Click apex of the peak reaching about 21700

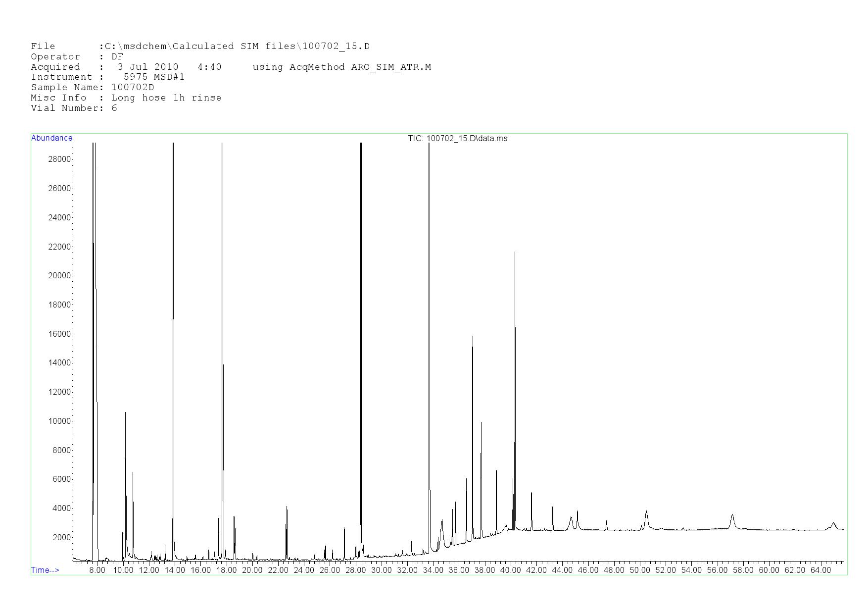point(515,253)
